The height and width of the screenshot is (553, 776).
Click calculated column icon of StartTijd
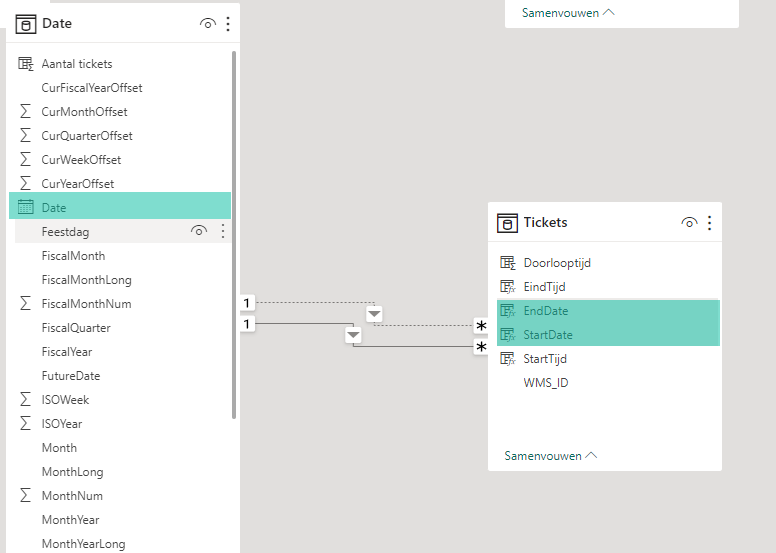pos(508,358)
